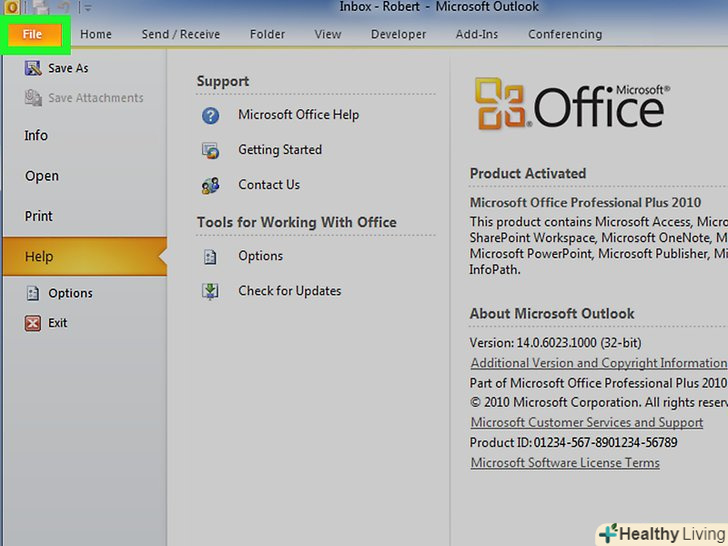This screenshot has height=546, width=728.
Task: Select the Conferencing tab
Action: (565, 34)
